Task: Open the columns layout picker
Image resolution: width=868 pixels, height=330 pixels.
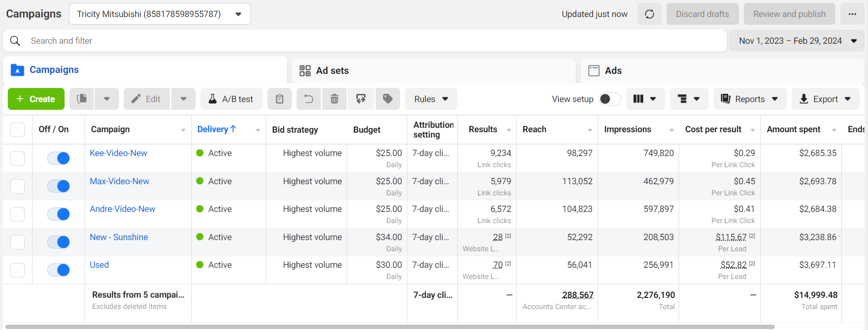Action: 645,99
